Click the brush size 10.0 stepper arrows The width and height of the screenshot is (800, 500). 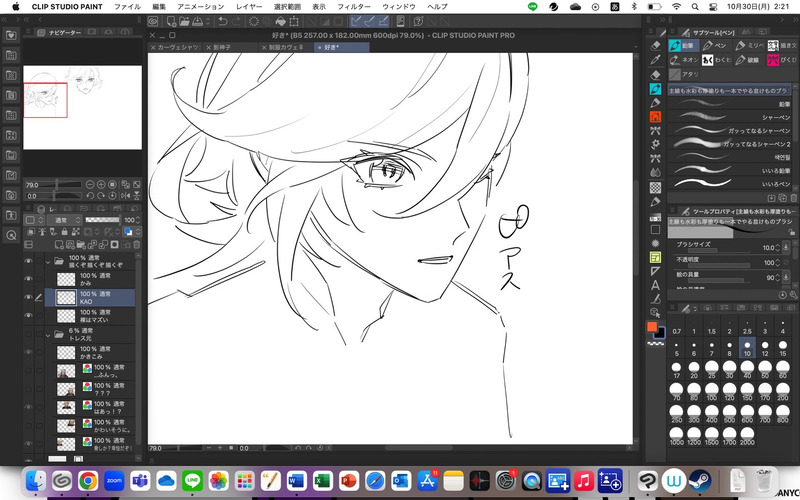[778, 248]
